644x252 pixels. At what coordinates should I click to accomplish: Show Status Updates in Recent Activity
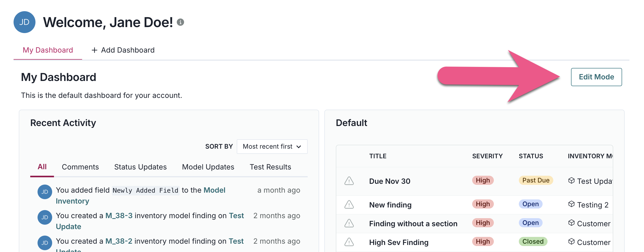click(140, 167)
